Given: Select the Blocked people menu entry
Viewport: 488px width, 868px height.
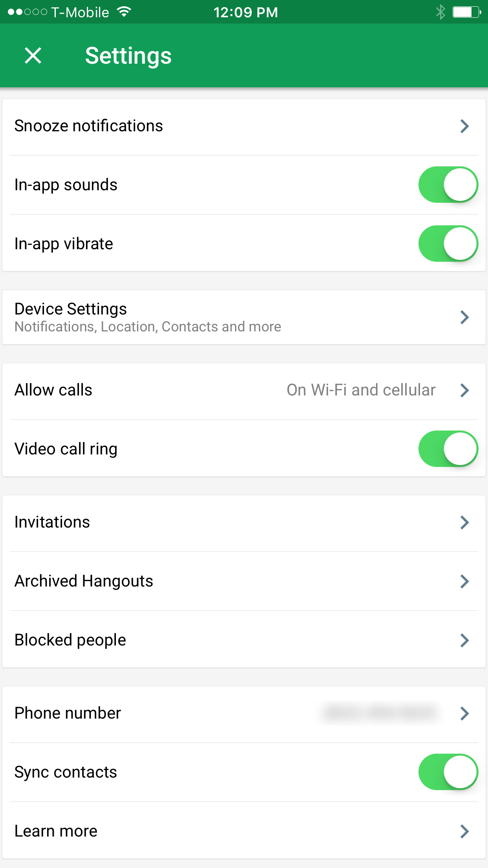Looking at the screenshot, I should pyautogui.click(x=244, y=640).
